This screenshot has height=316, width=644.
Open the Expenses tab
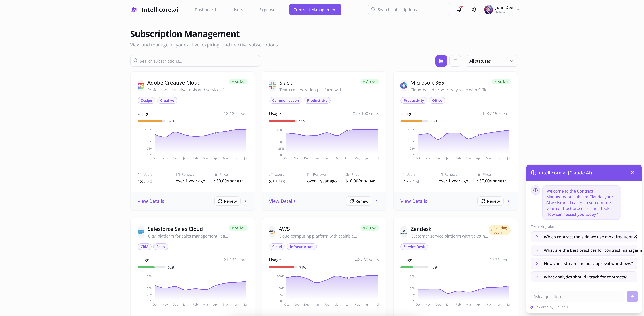point(268,9)
